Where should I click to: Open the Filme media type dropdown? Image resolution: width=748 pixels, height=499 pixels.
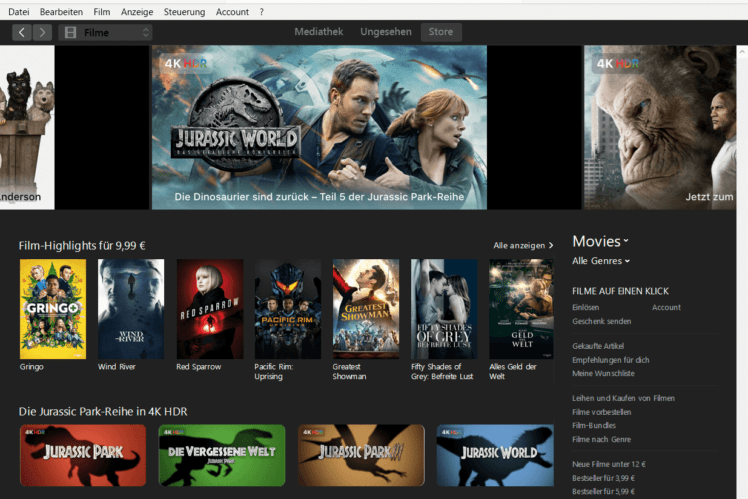tap(105, 32)
